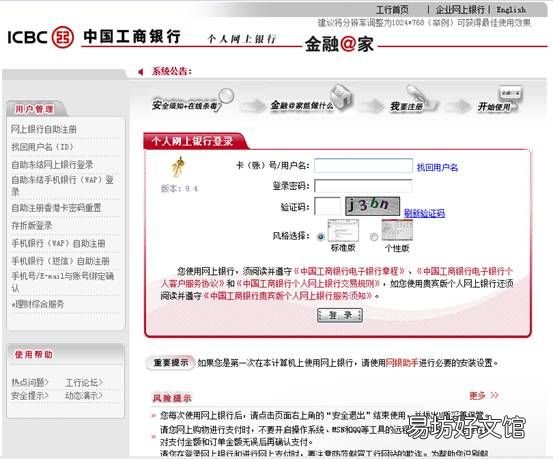
Task: Open 自助注册香港卡密码重置 sidebar item
Action: pyautogui.click(x=56, y=208)
